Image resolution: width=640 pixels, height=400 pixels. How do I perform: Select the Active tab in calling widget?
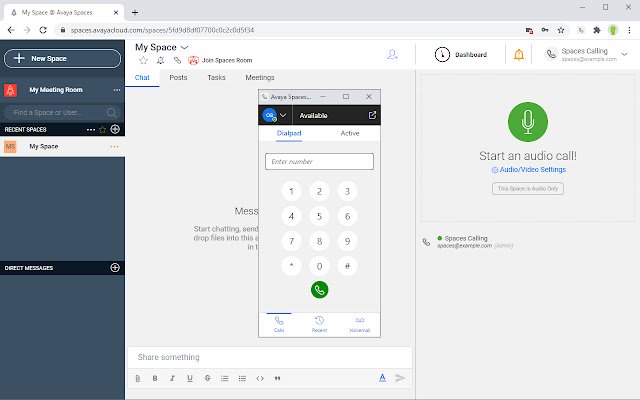pos(350,133)
